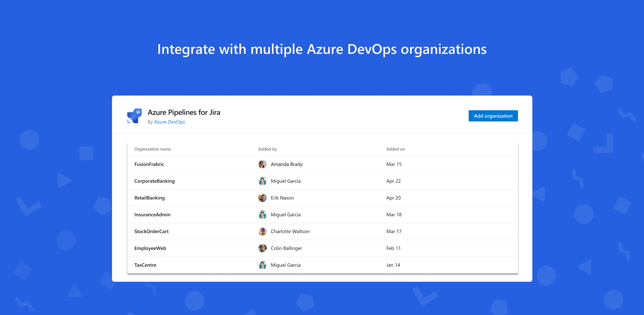This screenshot has height=315, width=644.
Task: Click Miguel García name in CorporateBanking row
Action: [286, 181]
